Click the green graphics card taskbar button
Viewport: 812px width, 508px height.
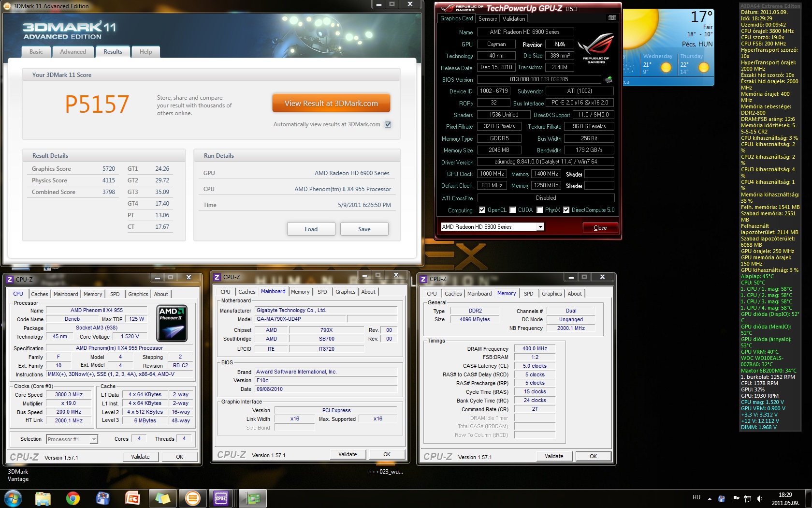253,498
